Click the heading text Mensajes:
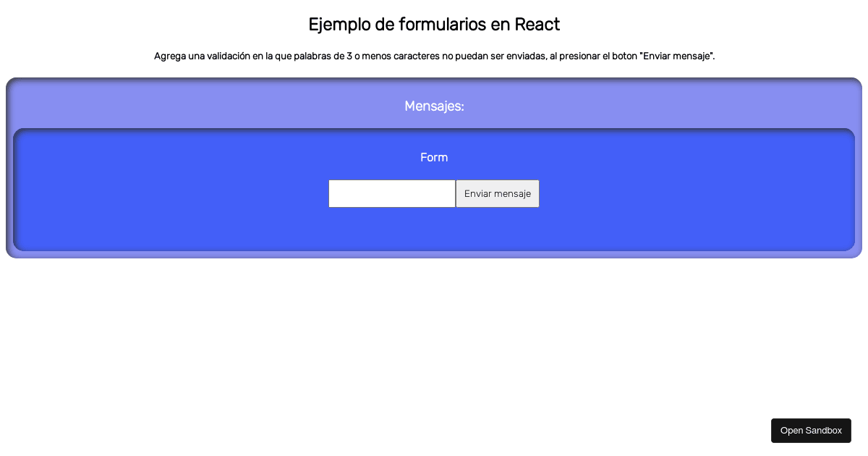 (x=434, y=106)
